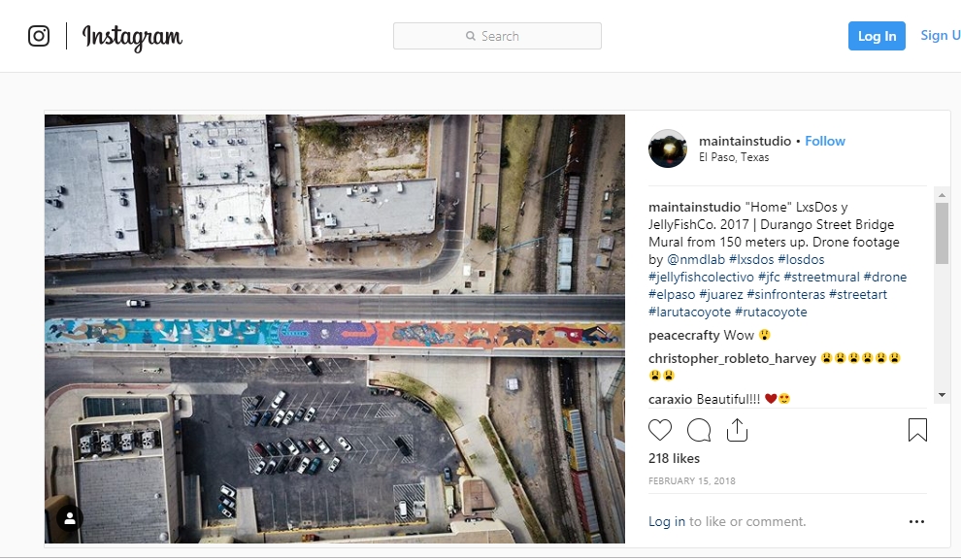Follow the maintainstudio account
This screenshot has height=560, width=961.
825,141
